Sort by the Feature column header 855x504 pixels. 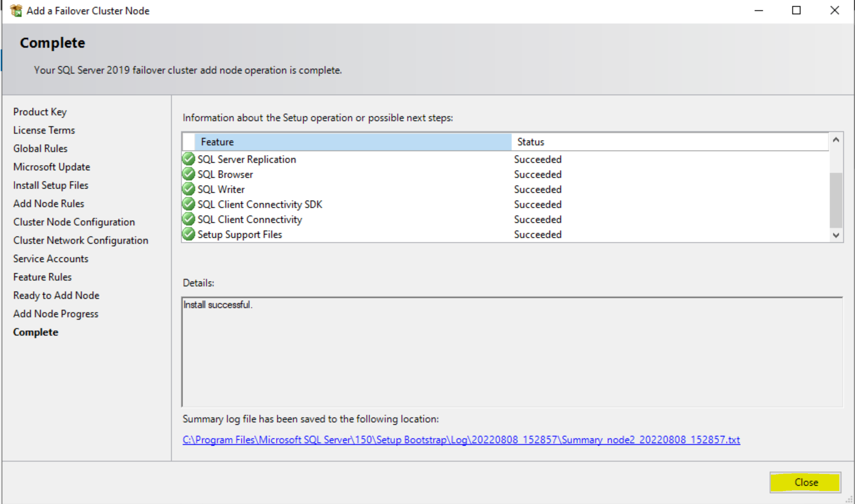pyautogui.click(x=353, y=142)
